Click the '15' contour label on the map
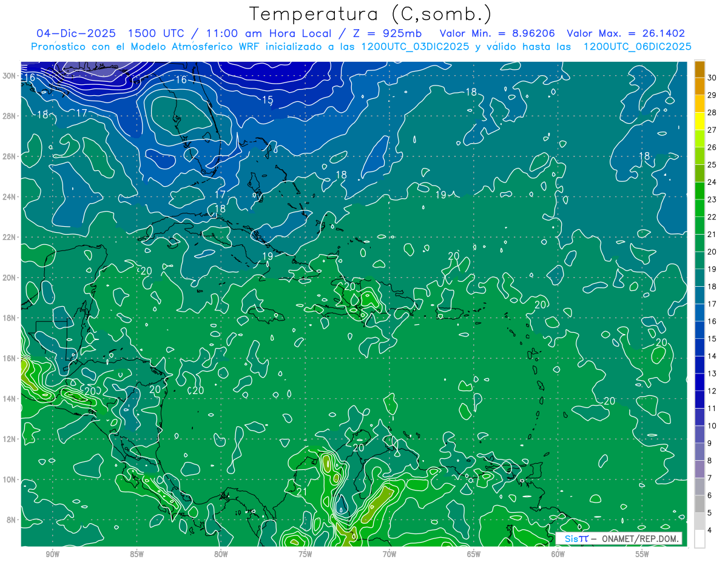728x562 pixels. 268,100
